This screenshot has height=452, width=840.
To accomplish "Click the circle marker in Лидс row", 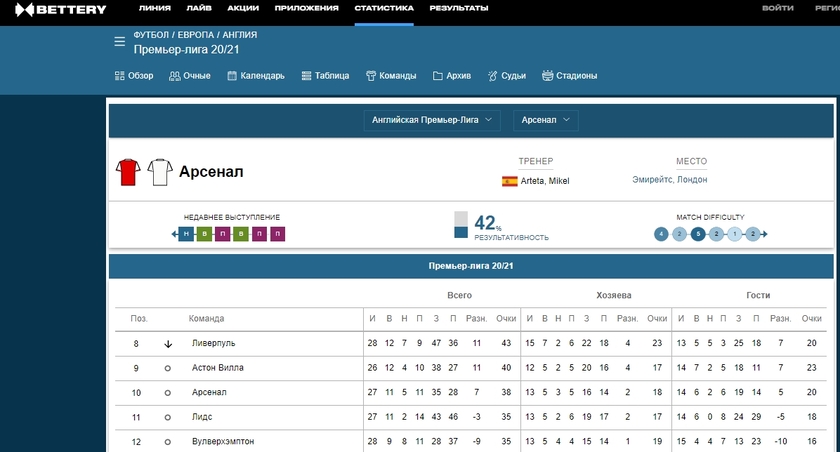I will [168, 418].
